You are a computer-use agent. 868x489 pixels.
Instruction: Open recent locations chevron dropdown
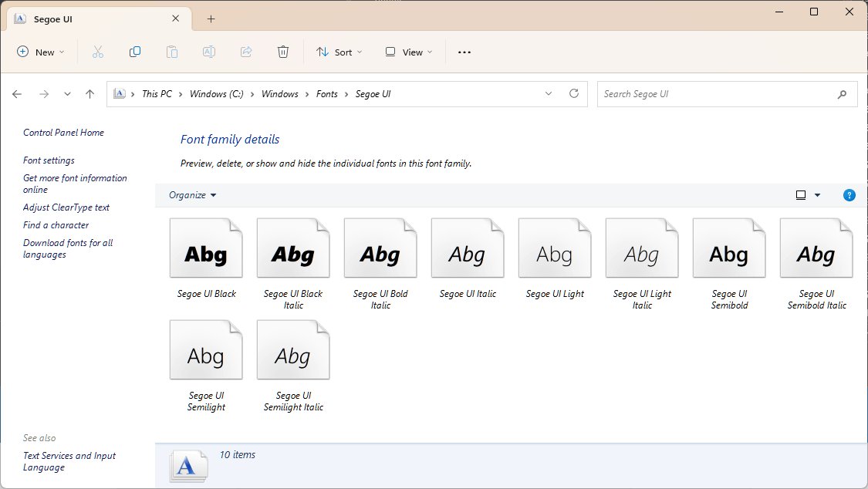click(x=67, y=94)
